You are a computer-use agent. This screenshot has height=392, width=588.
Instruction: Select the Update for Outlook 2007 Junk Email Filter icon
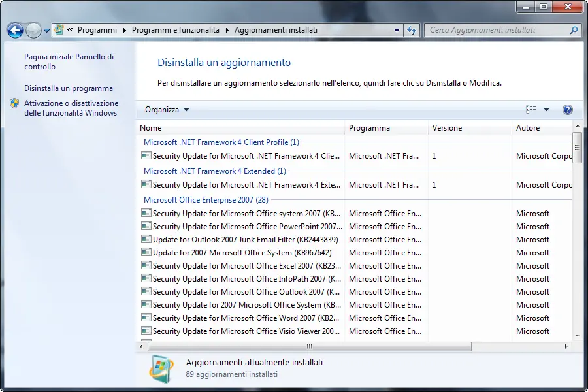(x=146, y=239)
